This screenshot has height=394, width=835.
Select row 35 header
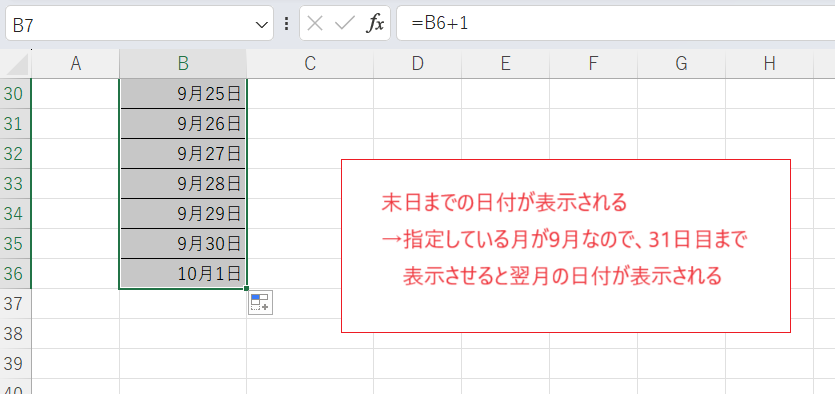(15, 244)
